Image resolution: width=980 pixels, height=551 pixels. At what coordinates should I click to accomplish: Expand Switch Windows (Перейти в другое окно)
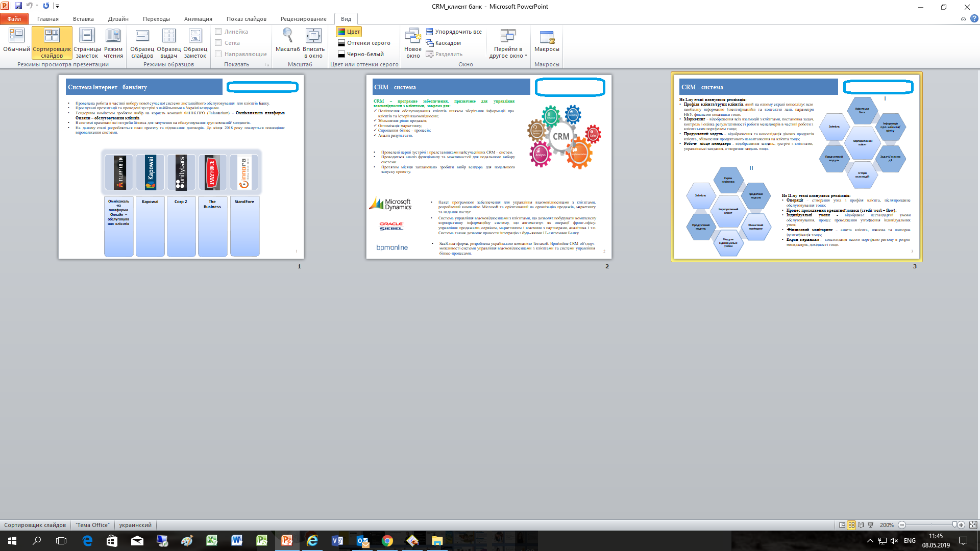(507, 43)
